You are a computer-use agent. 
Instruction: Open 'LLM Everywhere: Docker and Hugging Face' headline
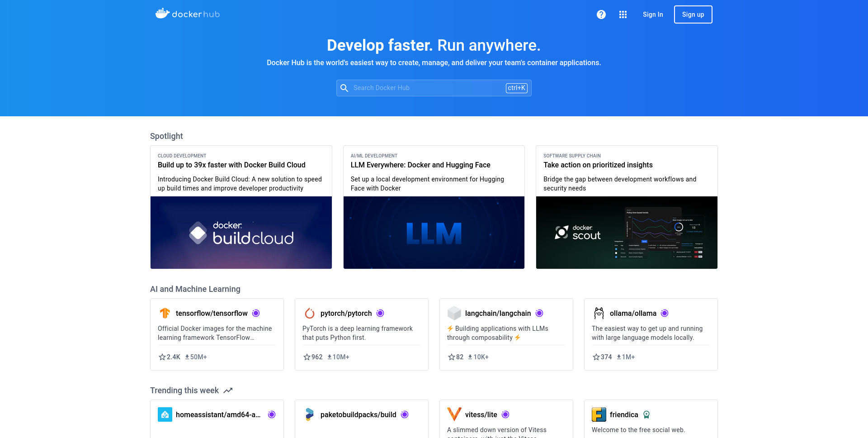[x=420, y=165]
